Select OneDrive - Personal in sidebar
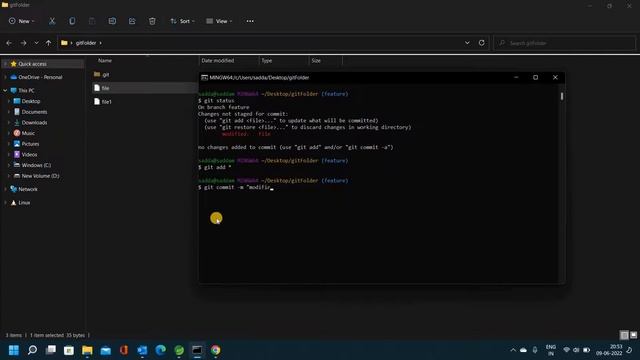The height and width of the screenshot is (360, 640). click(40, 77)
